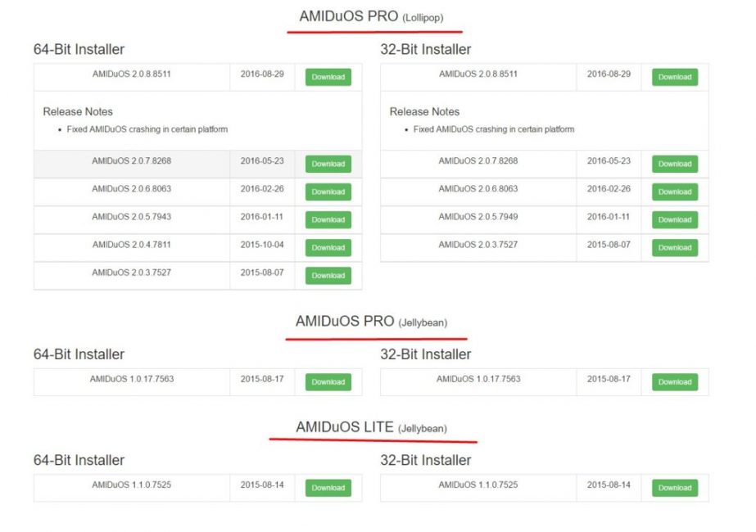Click 64-bit crash fix release note bullet
The image size is (756, 532).
click(x=147, y=129)
